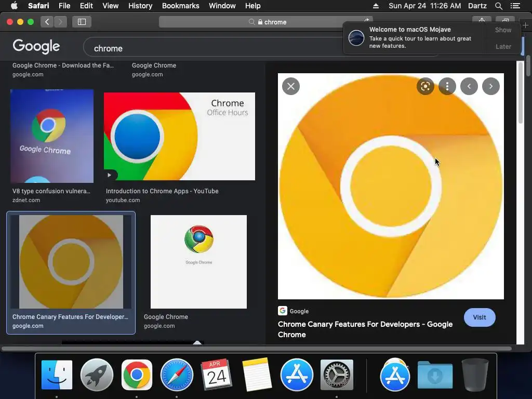Click the date and time in menu bar
Image resolution: width=532 pixels, height=399 pixels.
[424, 6]
